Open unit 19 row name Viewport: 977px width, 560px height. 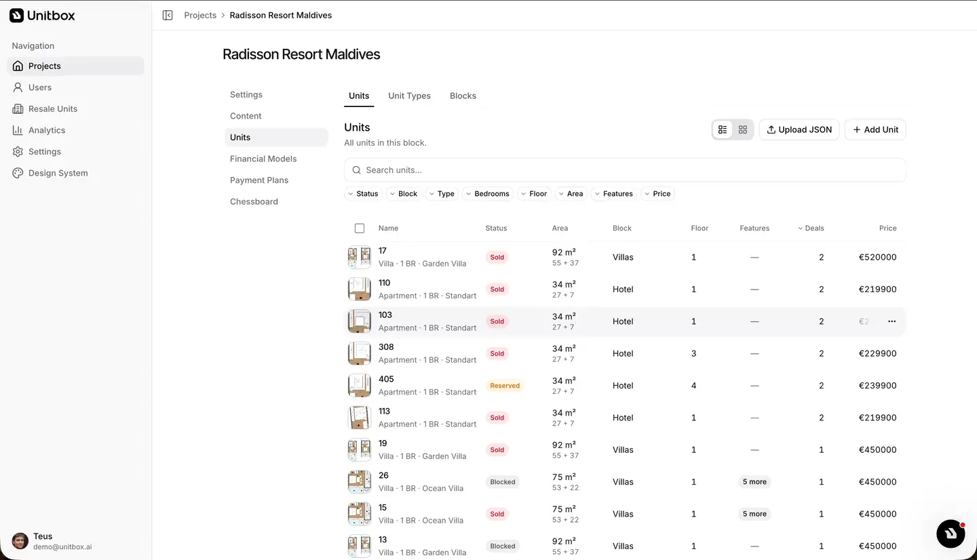tap(383, 443)
